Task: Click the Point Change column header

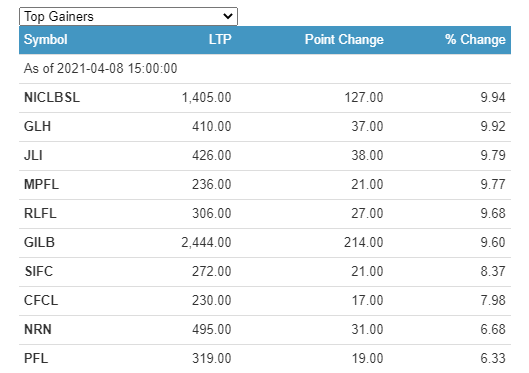Action: coord(344,39)
